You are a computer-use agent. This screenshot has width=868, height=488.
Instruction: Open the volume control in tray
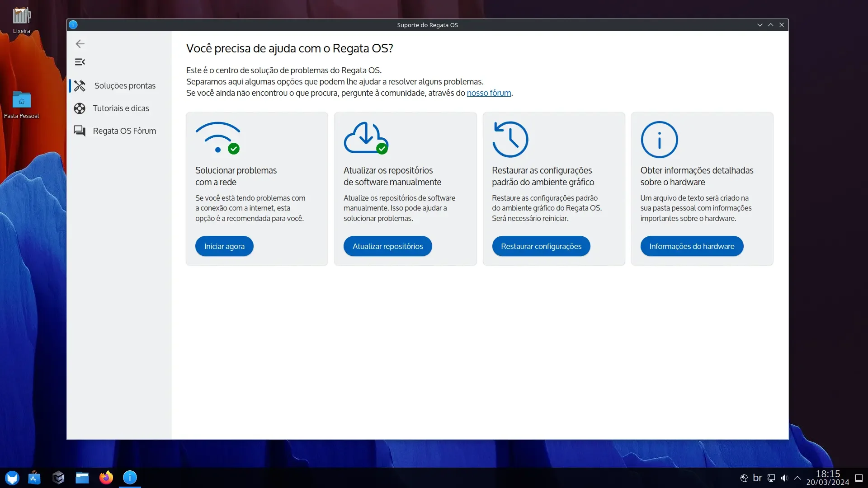click(x=784, y=478)
